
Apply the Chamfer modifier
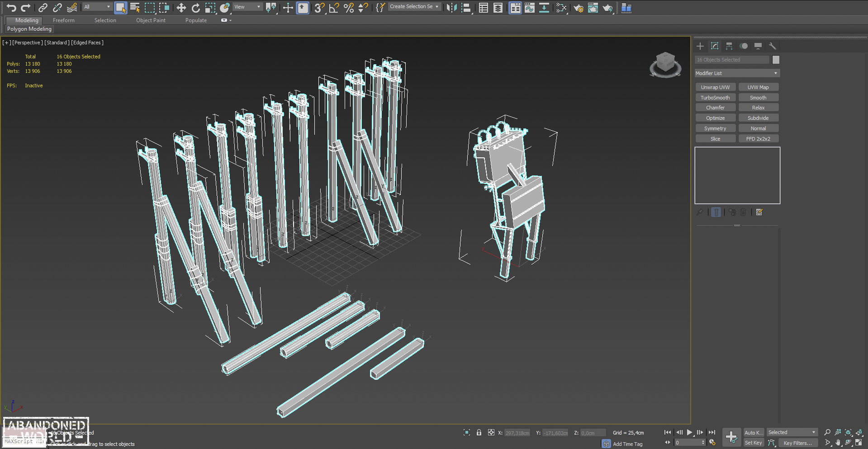tap(716, 108)
